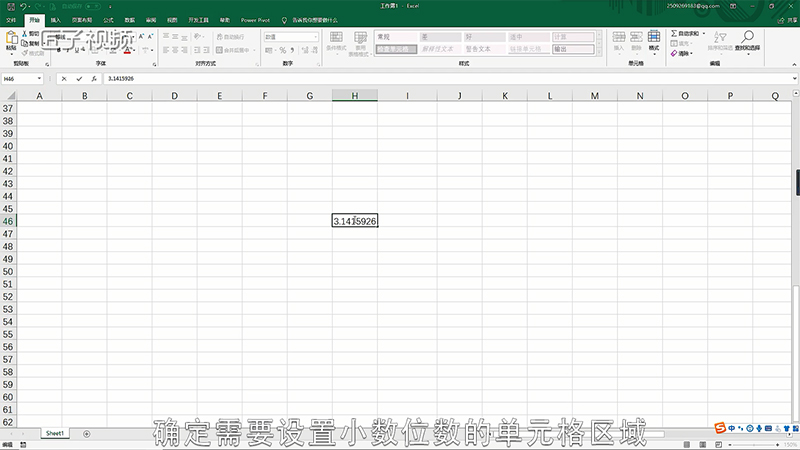
Task: Click the red font color A button
Action: [127, 50]
